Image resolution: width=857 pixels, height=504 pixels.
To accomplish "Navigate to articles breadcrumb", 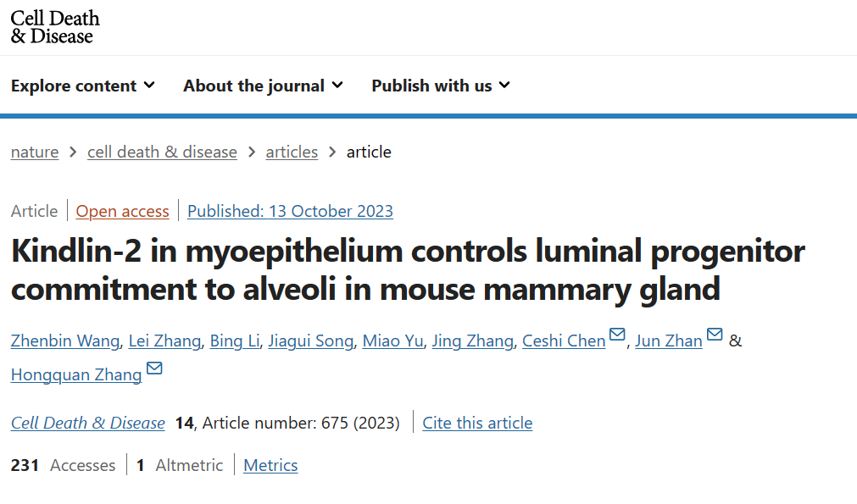I will [x=292, y=152].
